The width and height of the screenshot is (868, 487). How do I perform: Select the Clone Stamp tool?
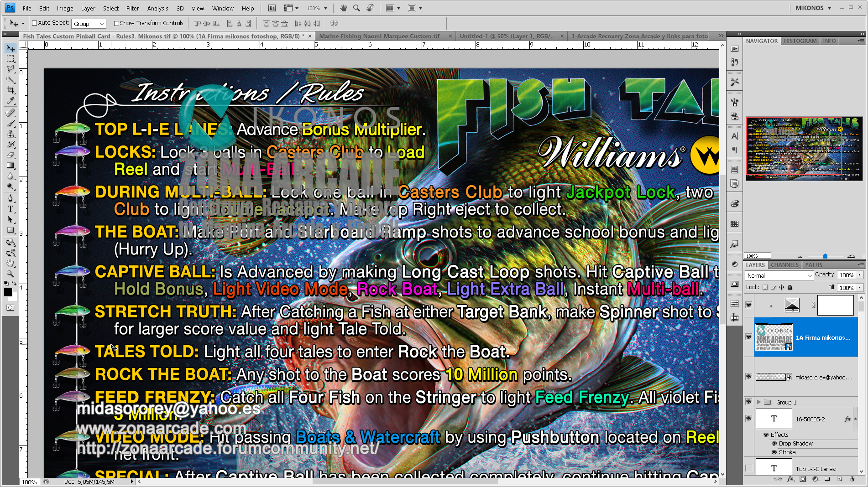[x=10, y=134]
